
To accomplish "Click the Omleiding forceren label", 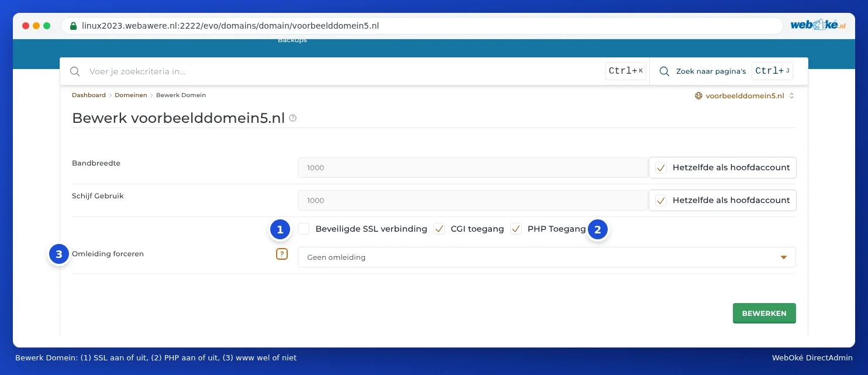I will (108, 254).
